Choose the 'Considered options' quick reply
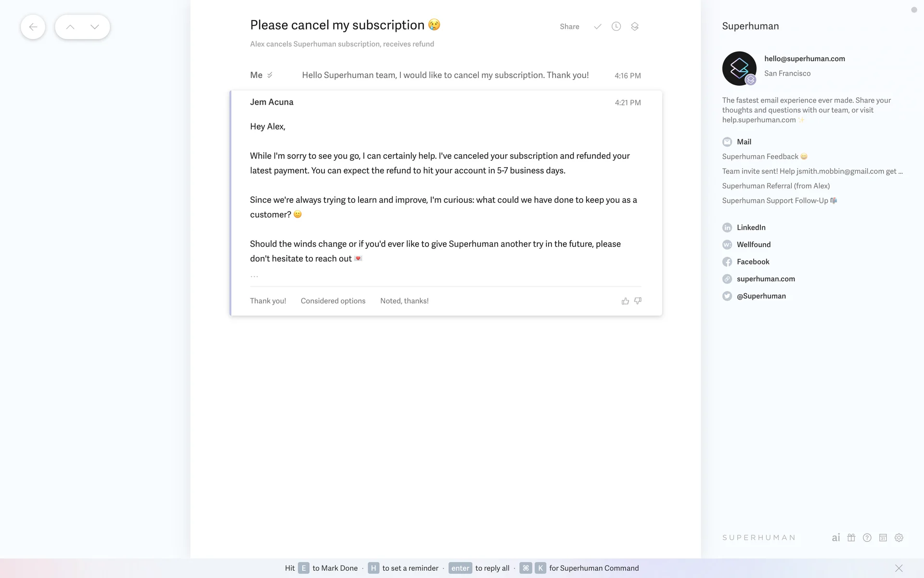The height and width of the screenshot is (578, 924). pyautogui.click(x=333, y=301)
